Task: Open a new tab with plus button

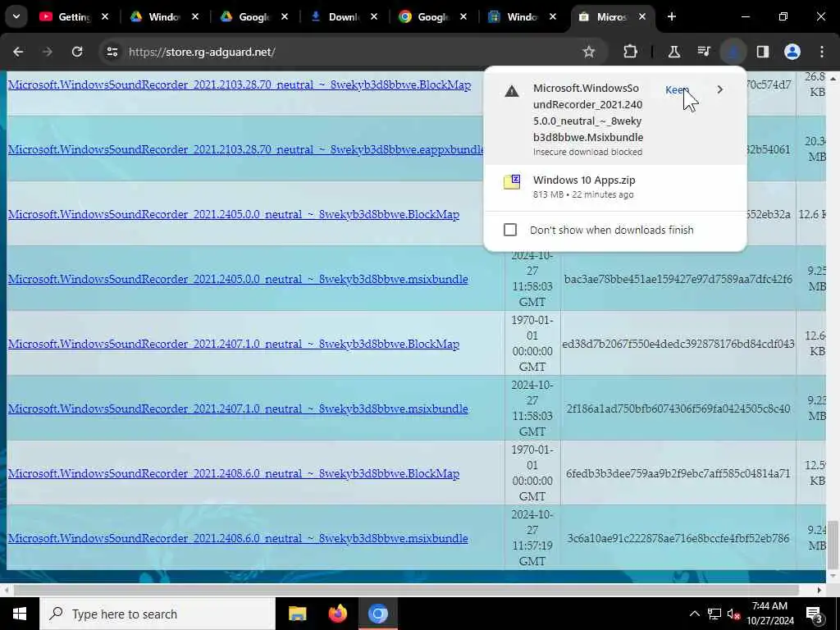Action: (672, 16)
